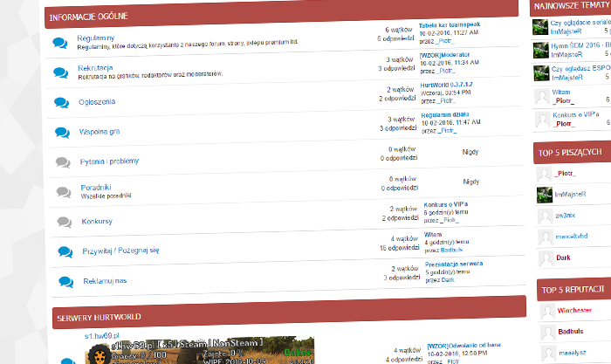
Task: Open the Poradniki forum
Action: click(96, 188)
